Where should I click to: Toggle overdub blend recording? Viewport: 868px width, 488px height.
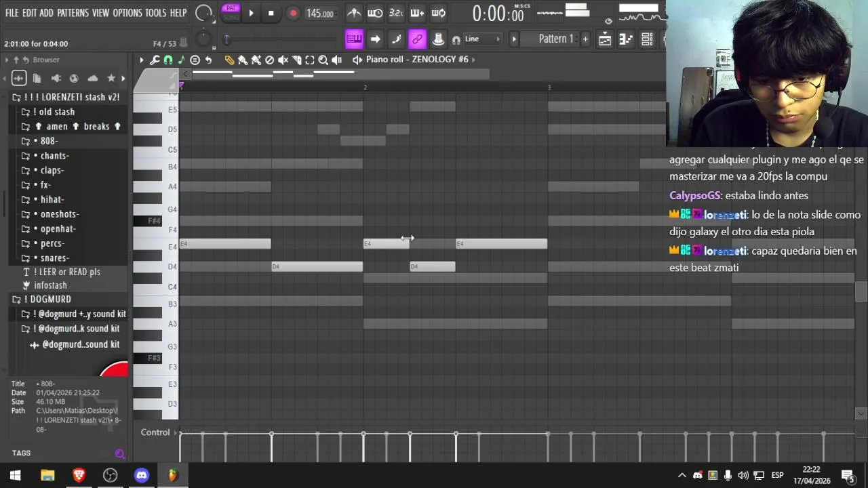coord(417,13)
